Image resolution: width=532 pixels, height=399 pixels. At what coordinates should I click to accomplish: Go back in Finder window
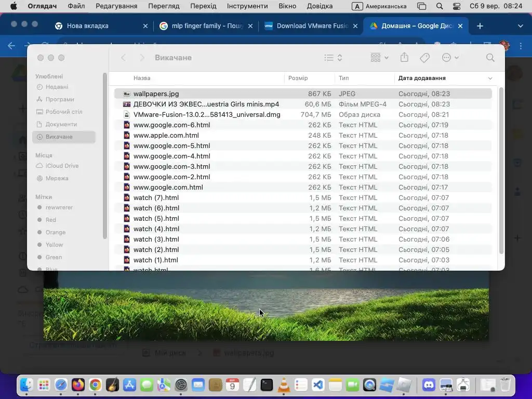[x=124, y=58]
